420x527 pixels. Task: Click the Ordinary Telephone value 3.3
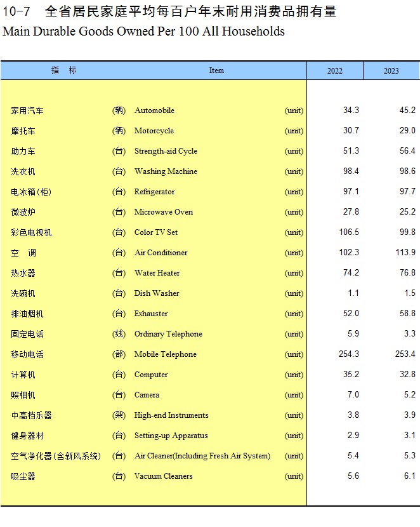[x=410, y=333]
